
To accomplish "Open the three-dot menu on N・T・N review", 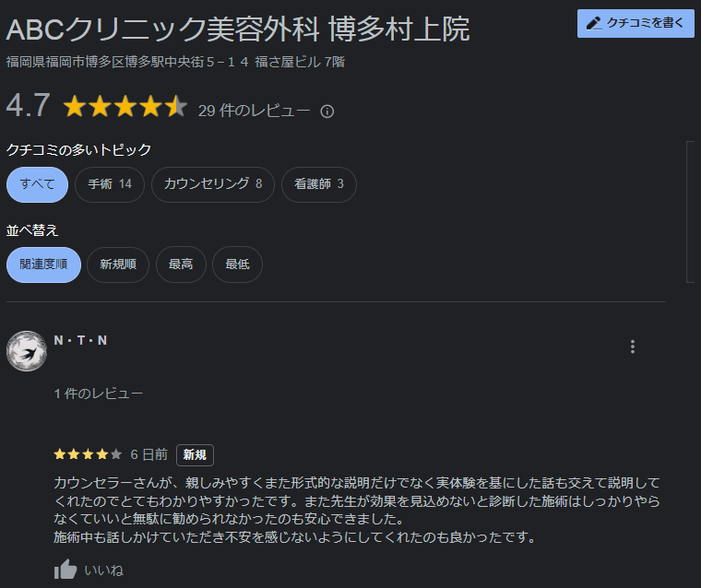I will tap(632, 347).
